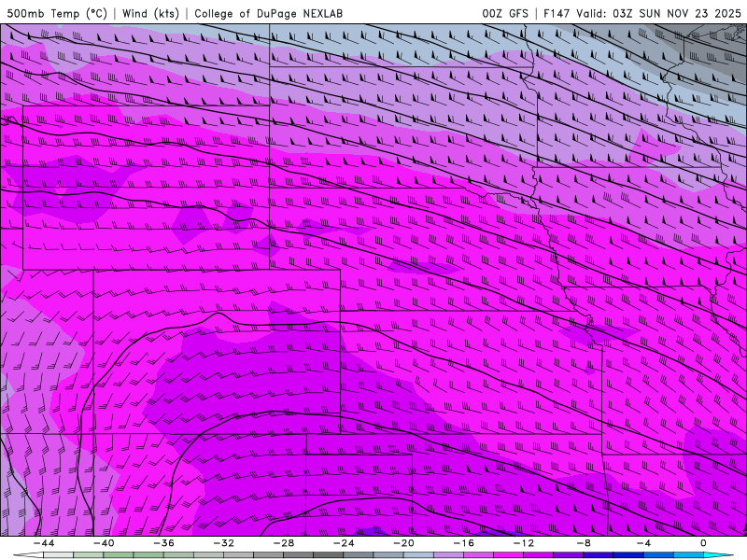Select the -36 legend value
This screenshot has height=560, width=747.
(x=164, y=543)
